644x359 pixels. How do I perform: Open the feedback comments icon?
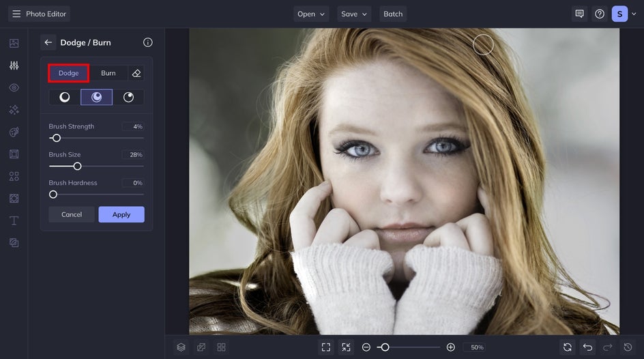pos(579,14)
